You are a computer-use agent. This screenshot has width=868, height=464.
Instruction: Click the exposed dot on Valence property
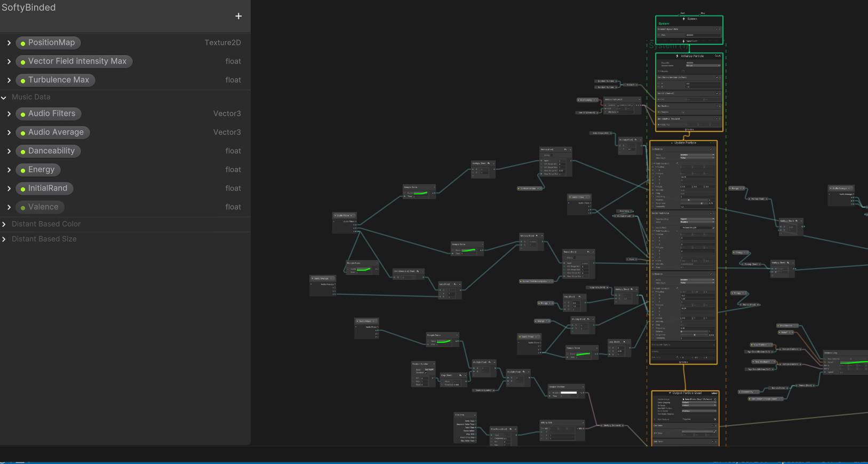pos(23,208)
